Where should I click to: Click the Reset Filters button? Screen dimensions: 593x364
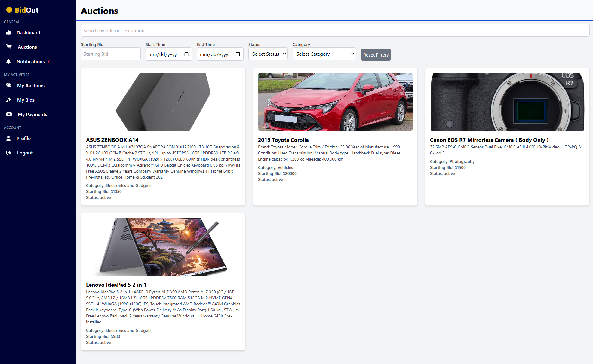point(376,55)
